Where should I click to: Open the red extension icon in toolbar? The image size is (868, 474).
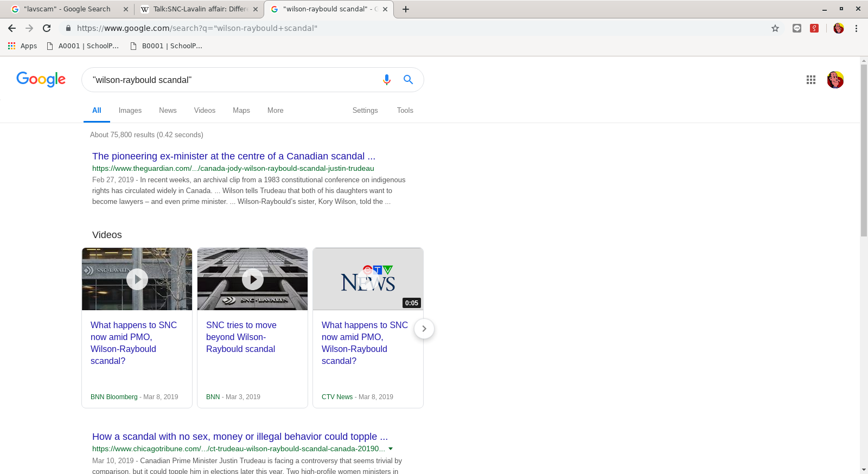pos(814,28)
